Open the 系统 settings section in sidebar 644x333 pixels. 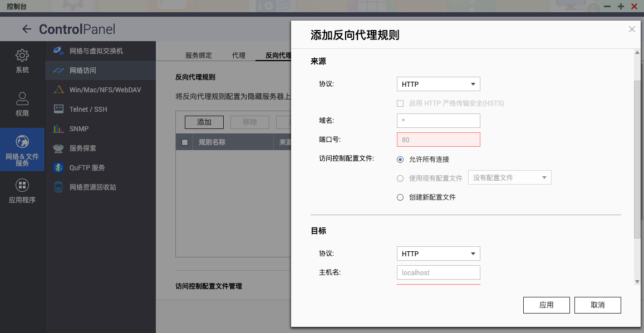[x=22, y=61]
